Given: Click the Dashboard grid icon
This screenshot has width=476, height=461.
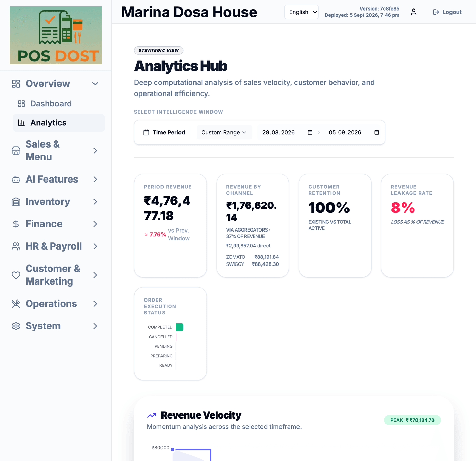Looking at the screenshot, I should coord(21,104).
